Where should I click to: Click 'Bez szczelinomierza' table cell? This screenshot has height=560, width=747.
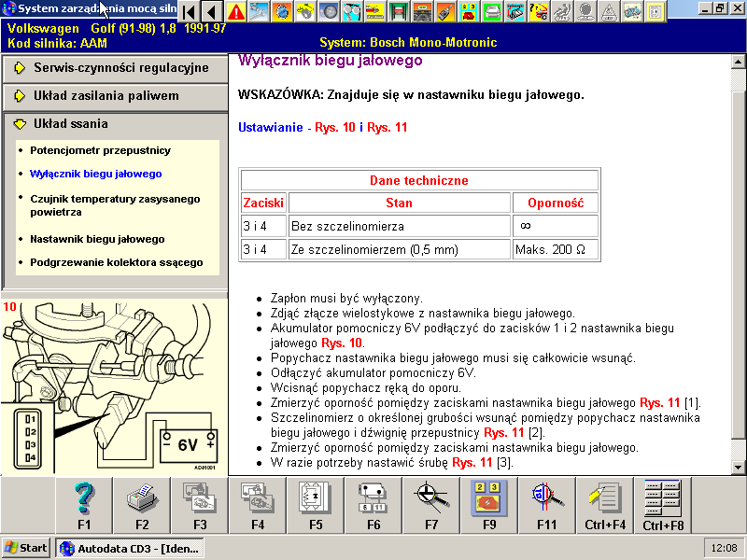400,226
